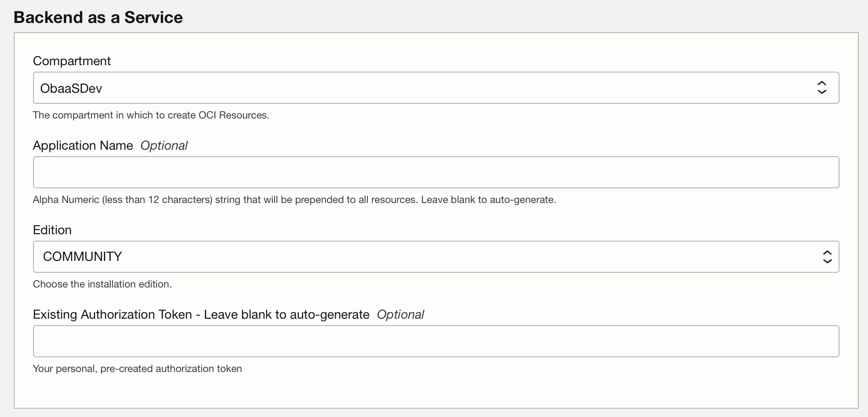
Task: Click the Alpha Numeric string hint text
Action: (x=294, y=200)
